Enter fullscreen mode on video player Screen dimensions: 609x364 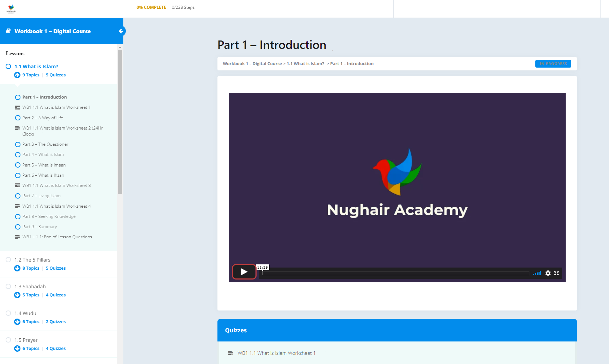pos(556,273)
